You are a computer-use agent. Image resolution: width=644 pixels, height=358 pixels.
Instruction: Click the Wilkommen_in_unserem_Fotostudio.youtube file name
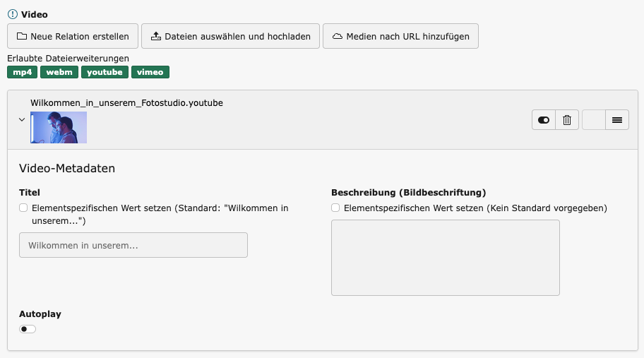coord(126,103)
